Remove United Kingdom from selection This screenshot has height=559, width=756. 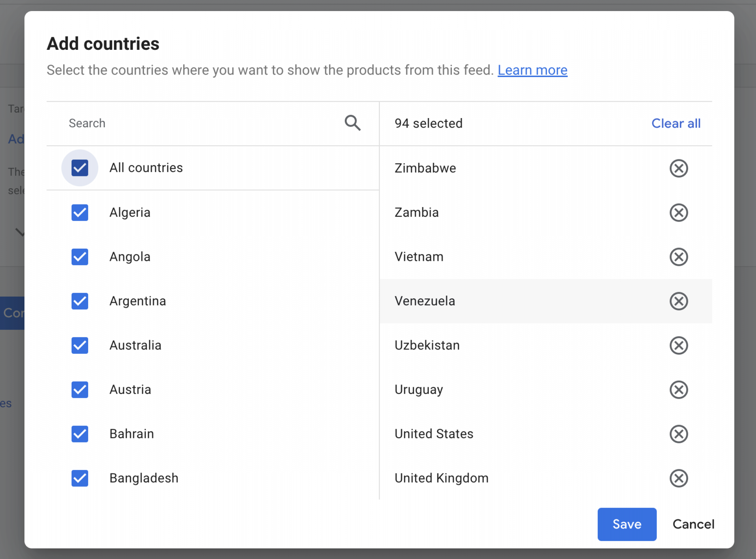point(678,478)
